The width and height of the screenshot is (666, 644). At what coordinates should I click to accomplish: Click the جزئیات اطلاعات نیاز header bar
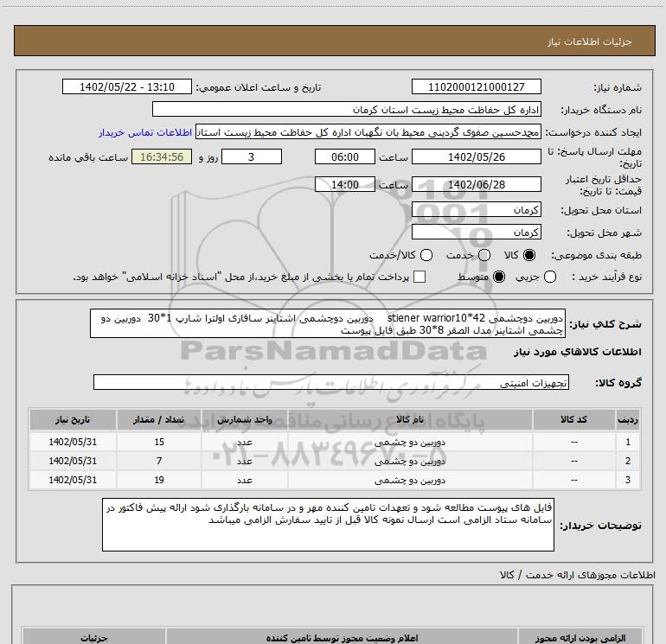point(335,41)
